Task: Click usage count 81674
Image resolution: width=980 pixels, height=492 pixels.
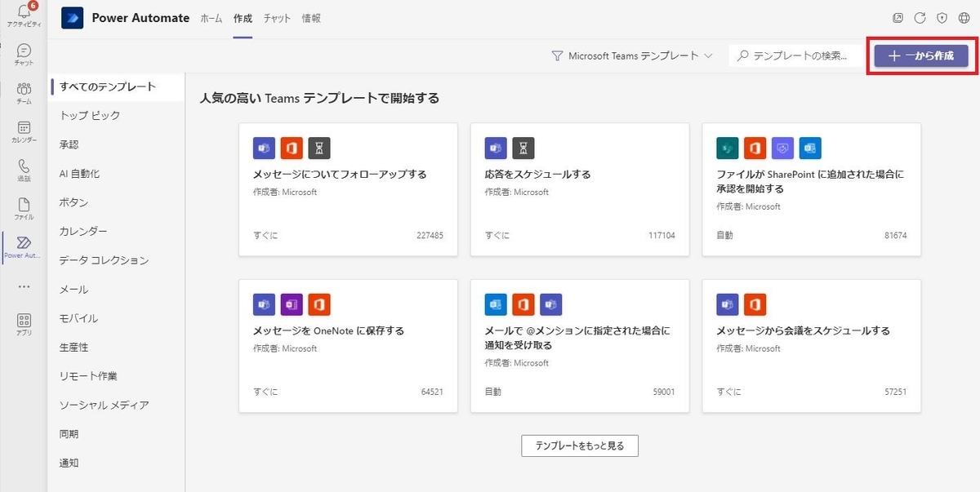Action: (895, 235)
